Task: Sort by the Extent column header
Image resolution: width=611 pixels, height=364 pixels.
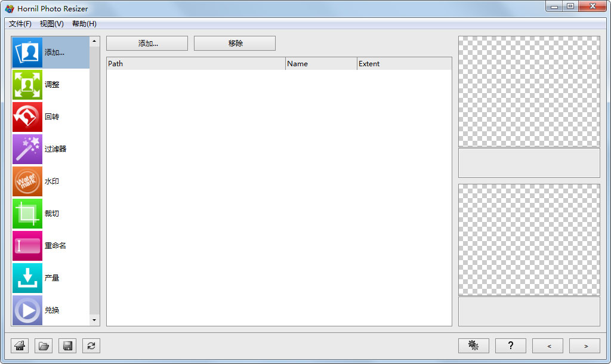Action: (x=405, y=63)
